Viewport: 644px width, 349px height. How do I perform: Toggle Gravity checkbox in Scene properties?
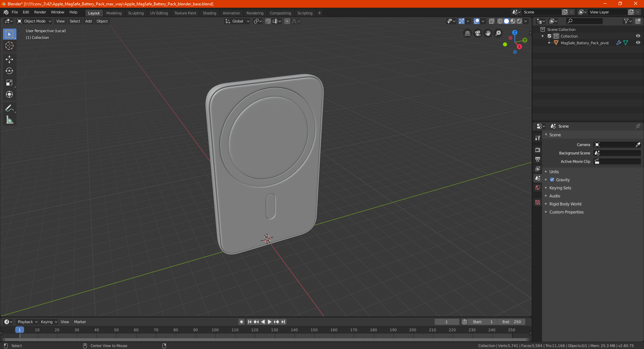pyautogui.click(x=552, y=180)
